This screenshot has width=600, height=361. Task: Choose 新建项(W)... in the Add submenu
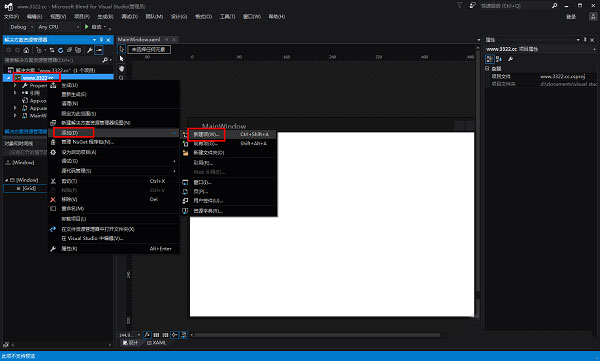tap(228, 134)
